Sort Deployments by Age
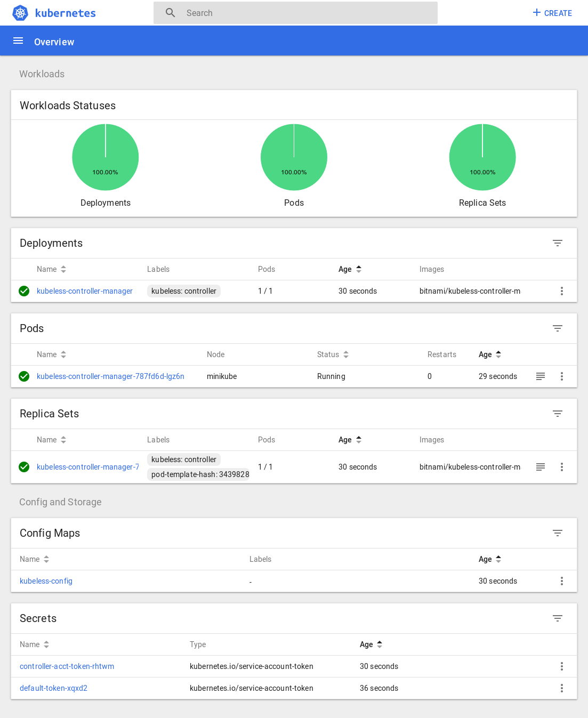 (350, 269)
